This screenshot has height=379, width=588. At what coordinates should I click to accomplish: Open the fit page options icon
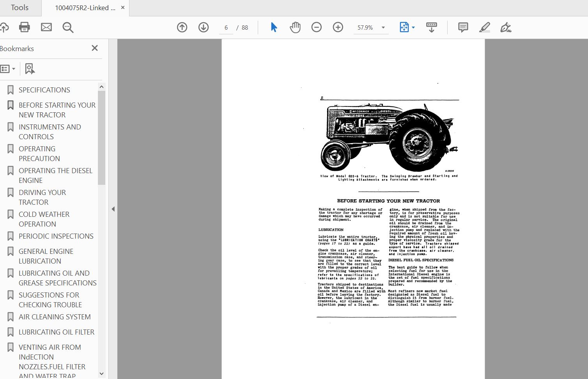[x=404, y=27]
